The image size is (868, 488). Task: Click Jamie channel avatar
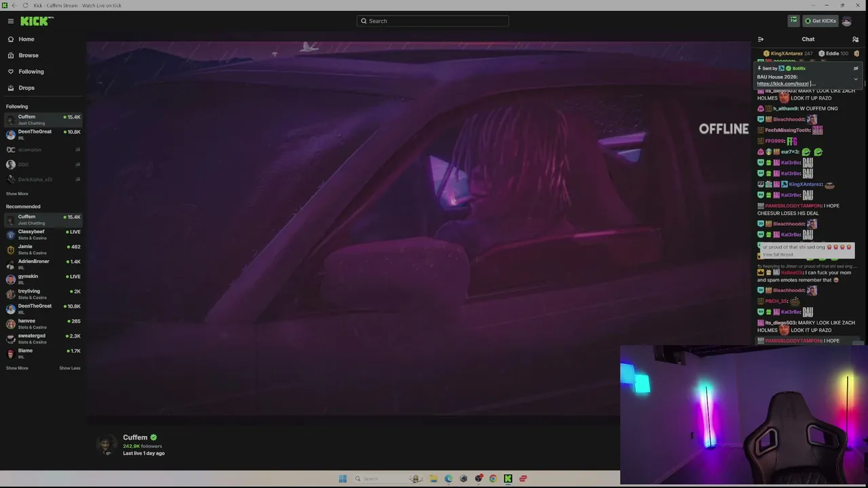[10, 249]
